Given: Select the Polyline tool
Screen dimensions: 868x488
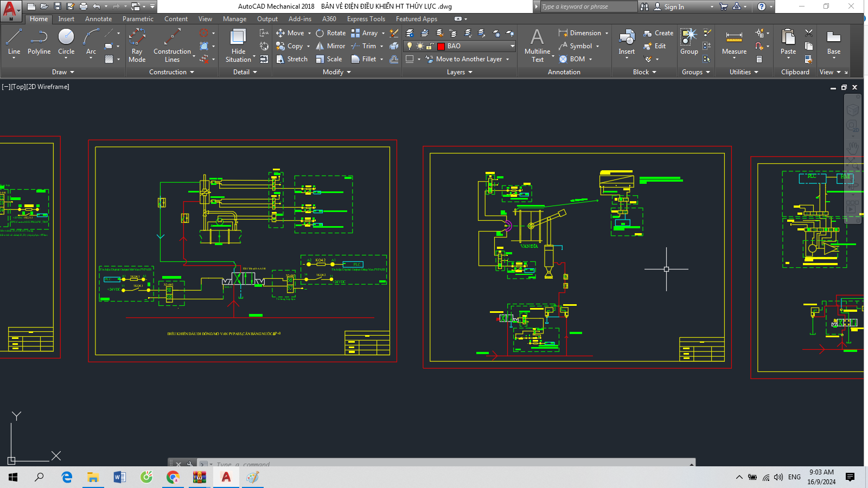Looking at the screenshot, I should pyautogui.click(x=39, y=42).
